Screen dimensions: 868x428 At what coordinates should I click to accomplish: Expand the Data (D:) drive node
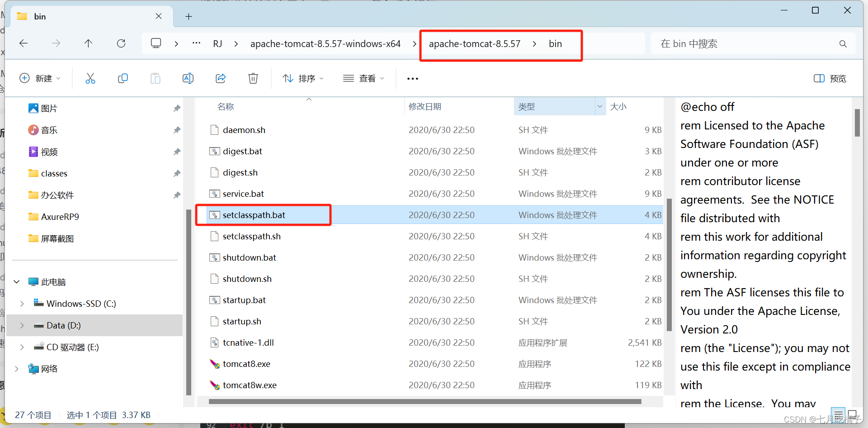[x=22, y=325]
